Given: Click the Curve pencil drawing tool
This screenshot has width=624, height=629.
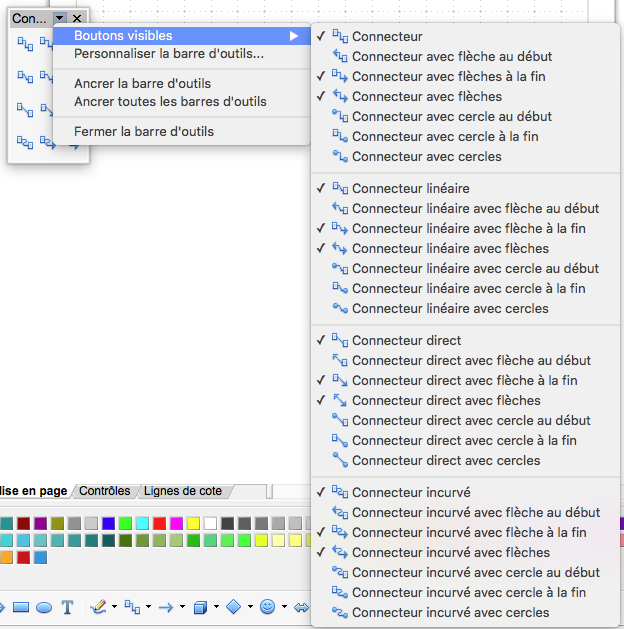Looking at the screenshot, I should click(x=98, y=607).
